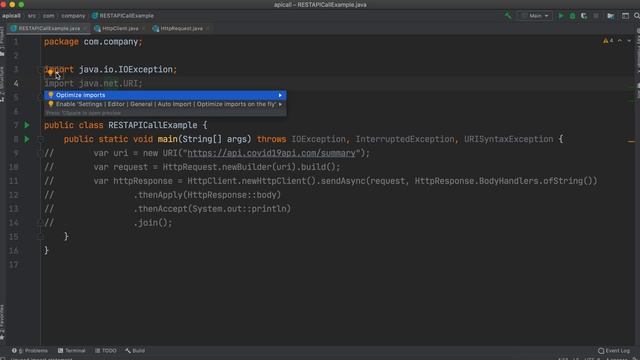Click on InterruptedException in the throws clause
Viewport: 640px width, 360px height.
click(x=404, y=139)
